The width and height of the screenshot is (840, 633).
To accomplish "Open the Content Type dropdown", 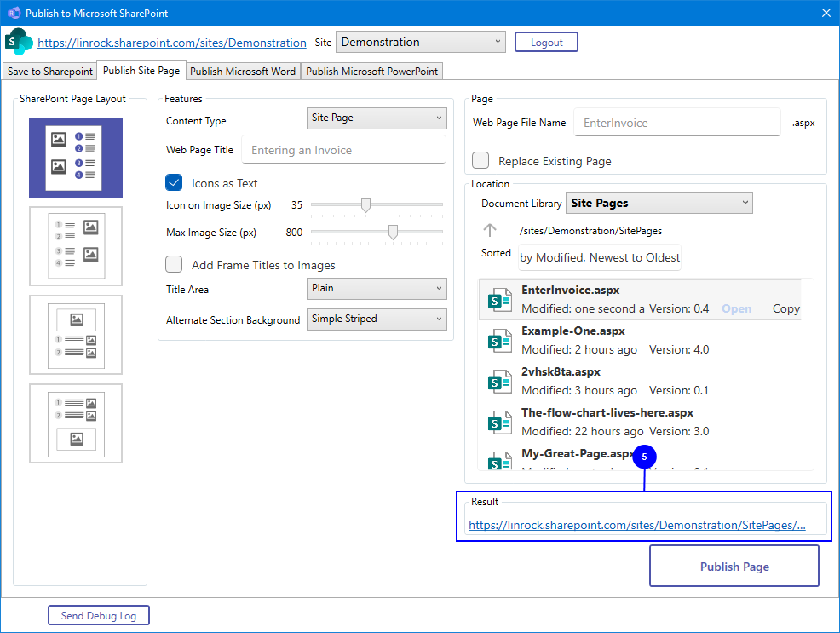I will click(x=376, y=118).
